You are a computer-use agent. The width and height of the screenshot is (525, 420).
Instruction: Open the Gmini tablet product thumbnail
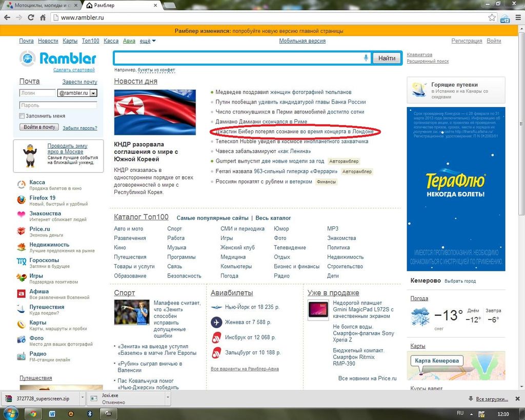(x=318, y=310)
